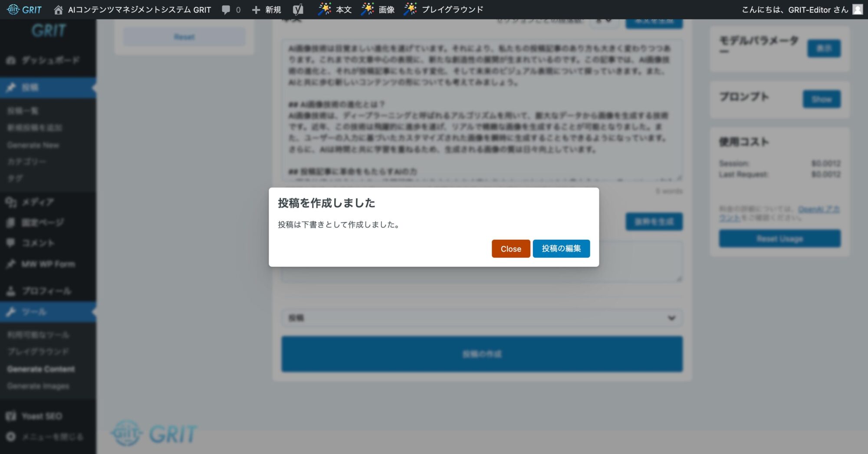Viewport: 868px width, 454px height.
Task: Close the post created dialog
Action: tap(510, 249)
